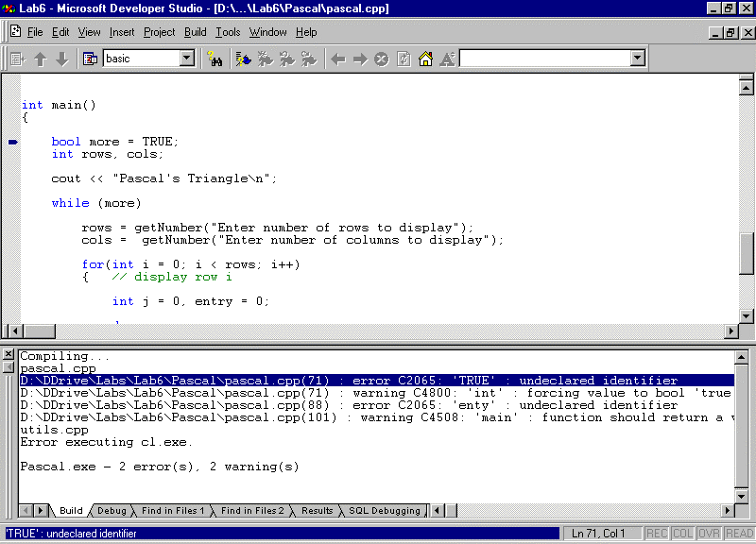This screenshot has width=756, height=544.
Task: Open the Insert menu
Action: (122, 32)
